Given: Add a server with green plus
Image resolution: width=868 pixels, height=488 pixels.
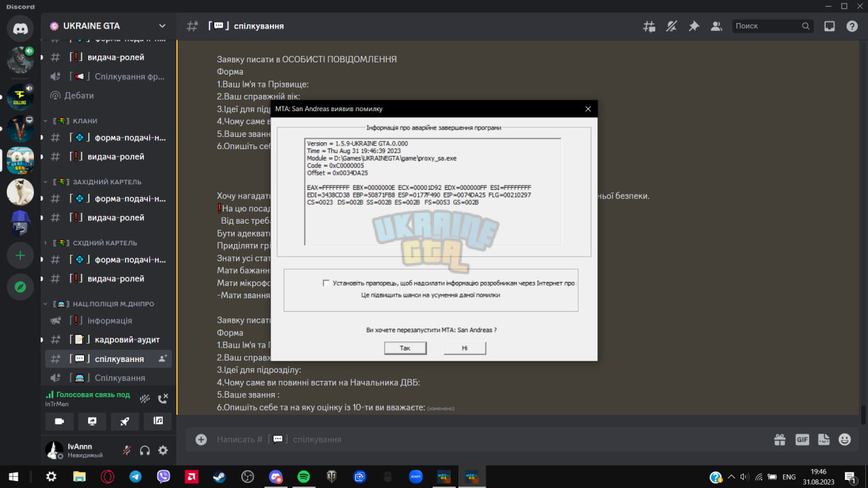Looking at the screenshot, I should 20,256.
